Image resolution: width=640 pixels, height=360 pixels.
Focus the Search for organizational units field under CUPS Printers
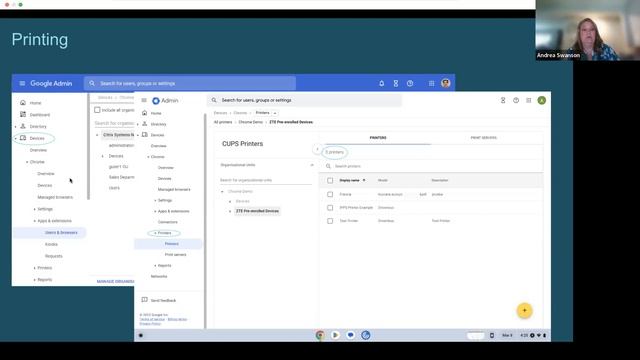[x=265, y=180]
